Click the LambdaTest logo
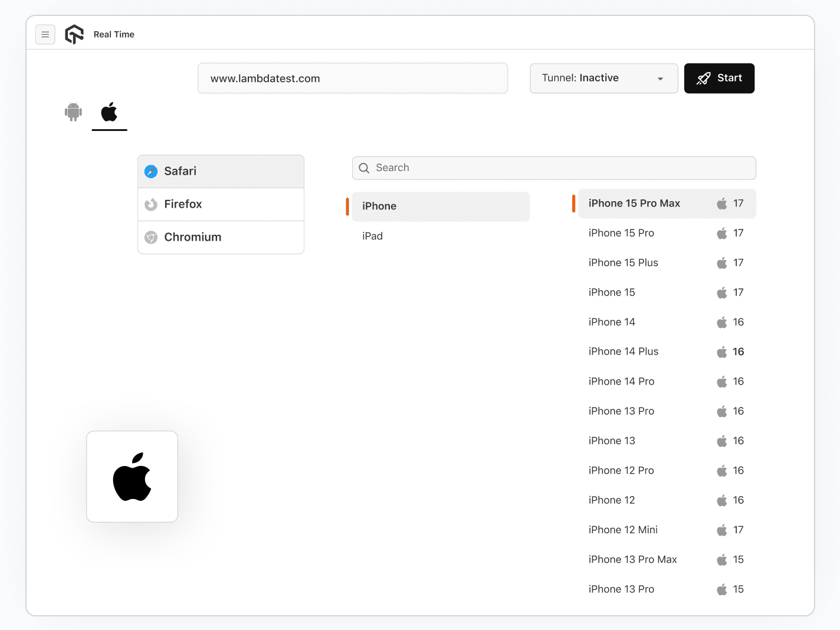The image size is (840, 630). tap(74, 34)
